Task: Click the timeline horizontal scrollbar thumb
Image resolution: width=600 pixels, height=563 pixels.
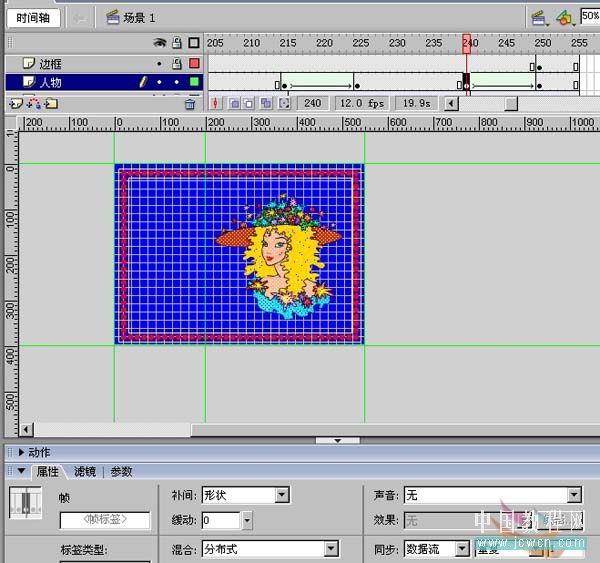Action: pos(511,103)
